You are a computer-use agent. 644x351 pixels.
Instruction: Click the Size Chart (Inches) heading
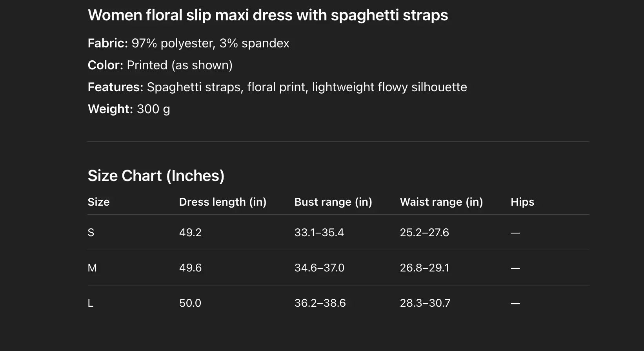(156, 176)
